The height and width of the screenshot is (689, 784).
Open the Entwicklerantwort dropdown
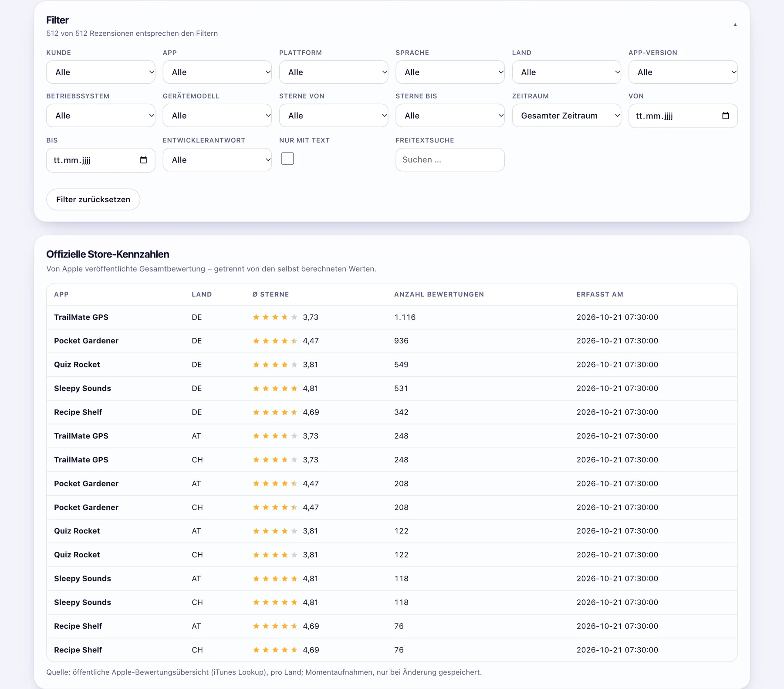(217, 160)
